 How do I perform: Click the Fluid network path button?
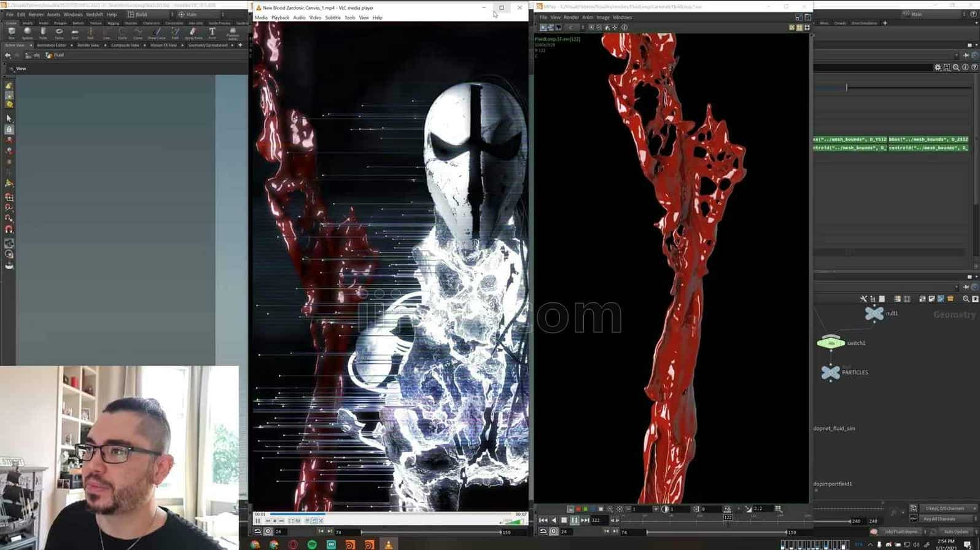(55, 55)
